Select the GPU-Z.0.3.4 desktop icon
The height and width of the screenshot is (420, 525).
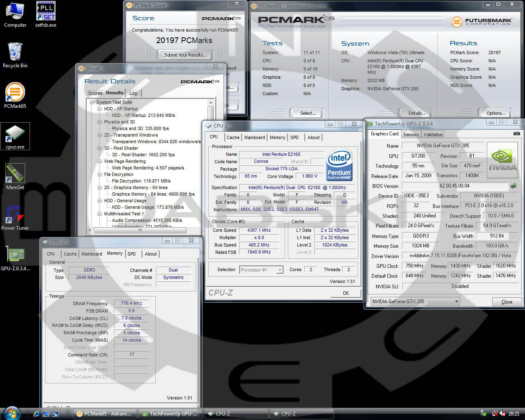15,258
